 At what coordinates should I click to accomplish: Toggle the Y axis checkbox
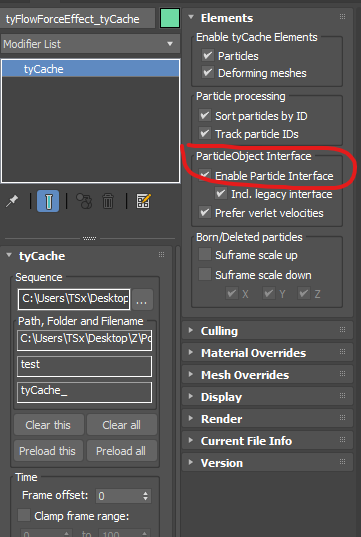point(269,294)
